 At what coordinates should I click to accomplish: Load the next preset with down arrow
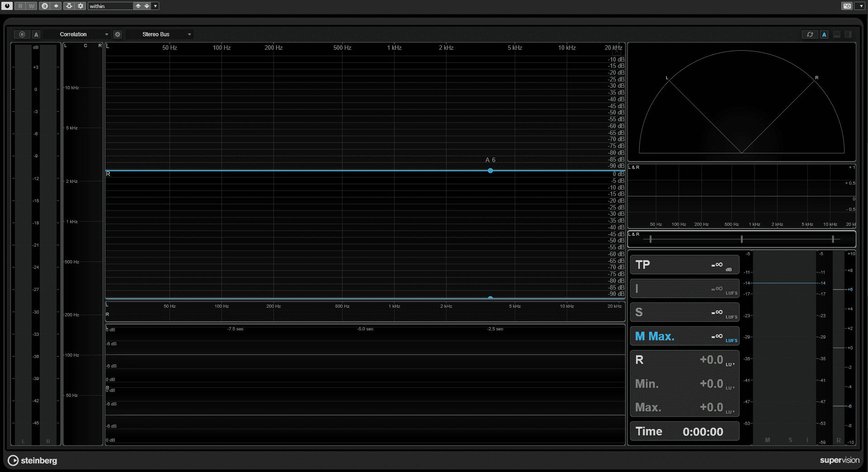[147, 6]
